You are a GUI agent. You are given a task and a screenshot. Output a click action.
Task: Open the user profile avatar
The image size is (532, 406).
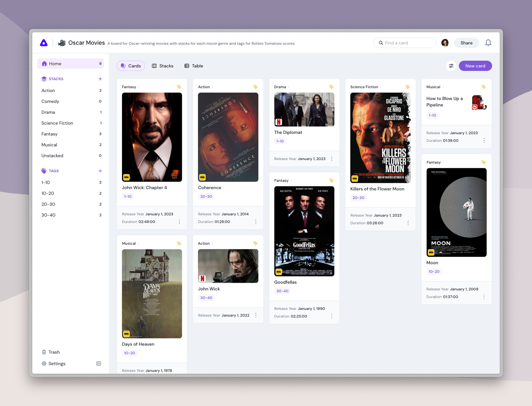pos(445,43)
